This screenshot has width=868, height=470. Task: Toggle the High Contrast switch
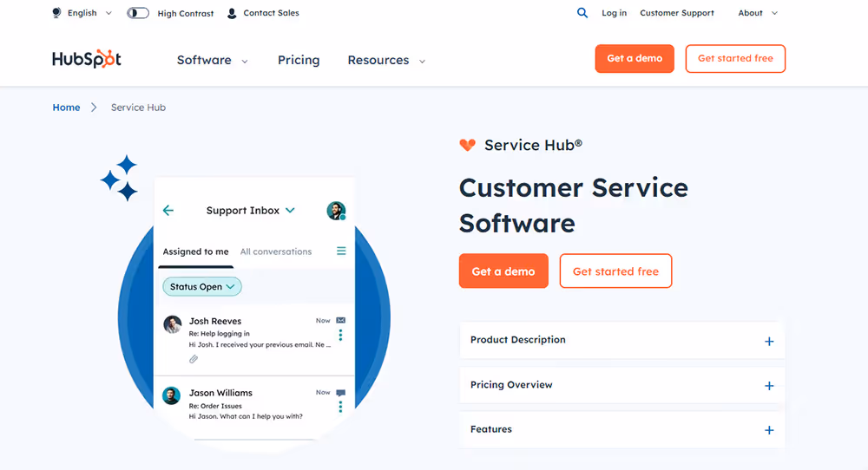pos(138,13)
